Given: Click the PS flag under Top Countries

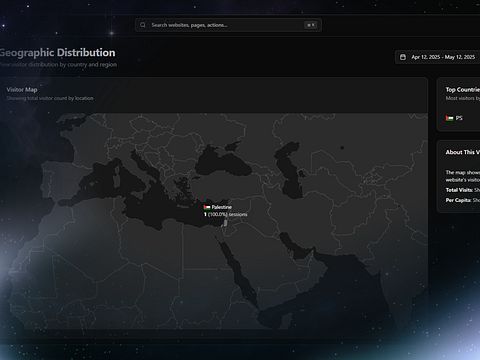Looking at the screenshot, I should pos(449,118).
